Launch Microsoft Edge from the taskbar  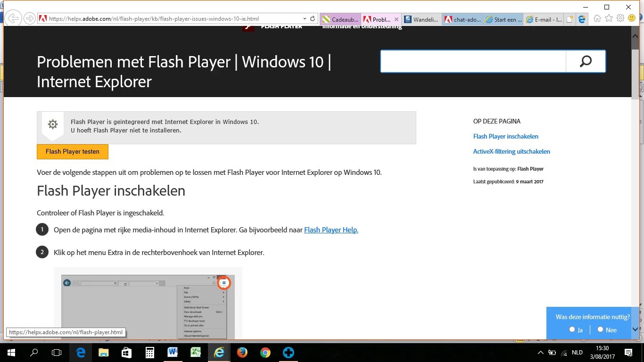pos(81,353)
